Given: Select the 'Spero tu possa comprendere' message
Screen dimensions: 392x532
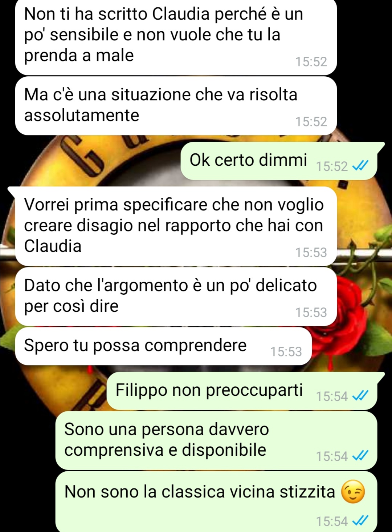Looking at the screenshot, I should point(163,346).
